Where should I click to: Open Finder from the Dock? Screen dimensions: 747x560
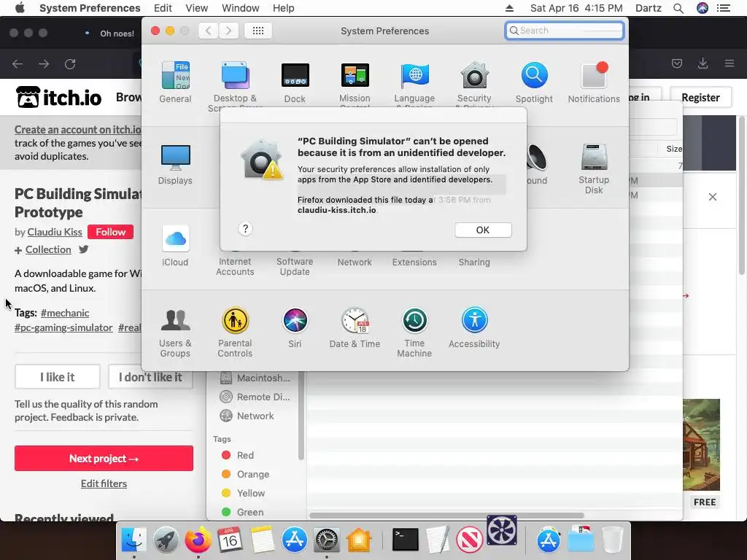pos(134,540)
